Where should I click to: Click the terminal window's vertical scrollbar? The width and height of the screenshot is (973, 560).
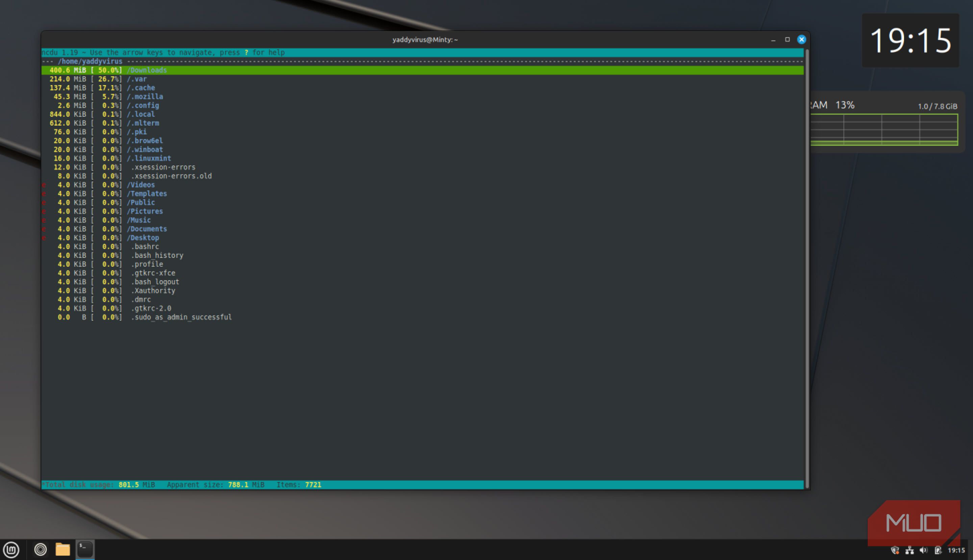pyautogui.click(x=807, y=269)
